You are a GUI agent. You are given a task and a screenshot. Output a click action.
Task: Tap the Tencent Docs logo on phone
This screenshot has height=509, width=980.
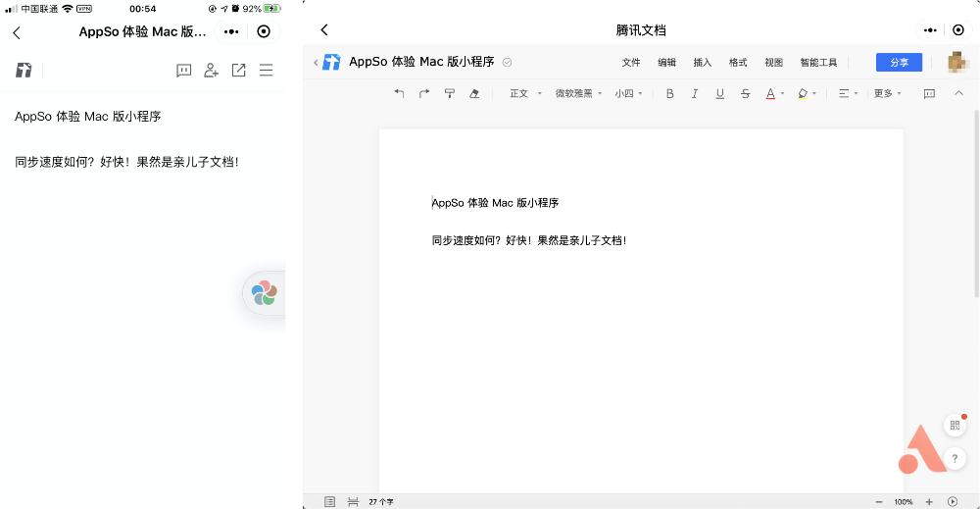[x=24, y=70]
